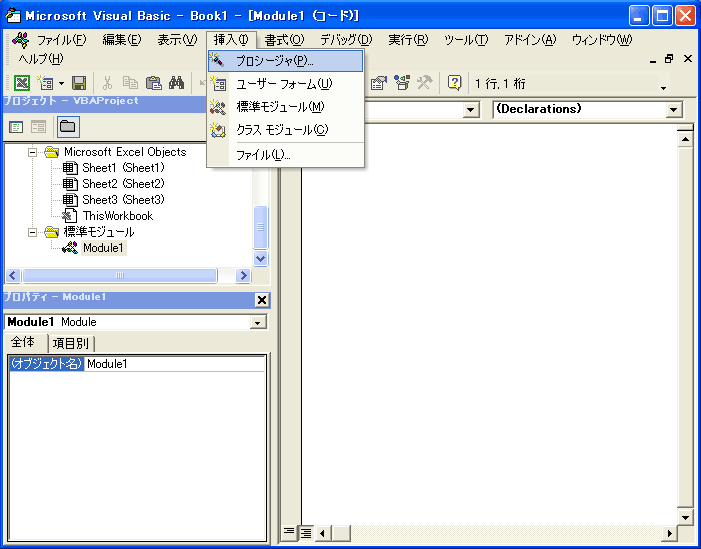Open the dropdown arrow beside Insert UserForm
Viewport: 701px width, 549px height.
click(61, 83)
